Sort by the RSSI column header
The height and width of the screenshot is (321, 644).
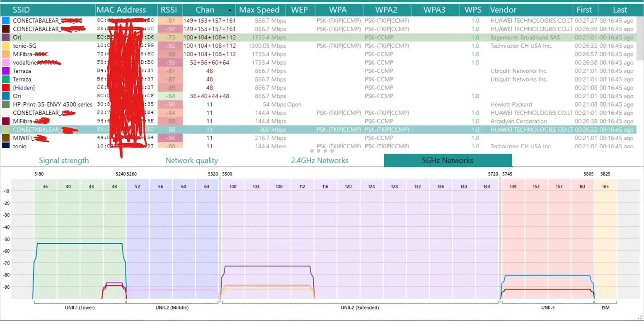point(170,10)
